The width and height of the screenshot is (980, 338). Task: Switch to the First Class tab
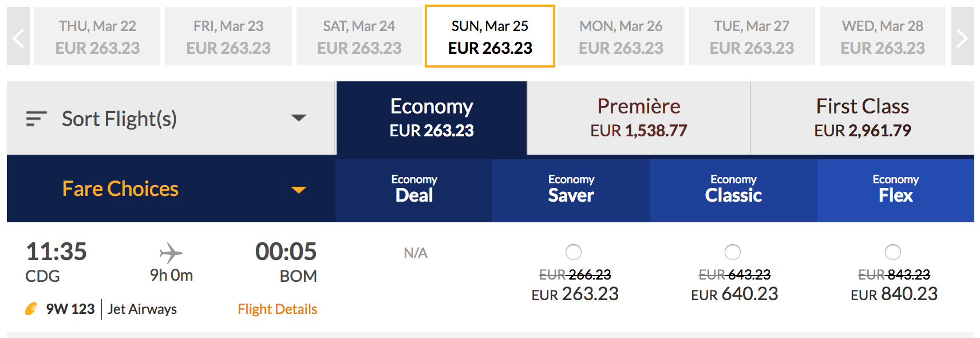(x=862, y=118)
